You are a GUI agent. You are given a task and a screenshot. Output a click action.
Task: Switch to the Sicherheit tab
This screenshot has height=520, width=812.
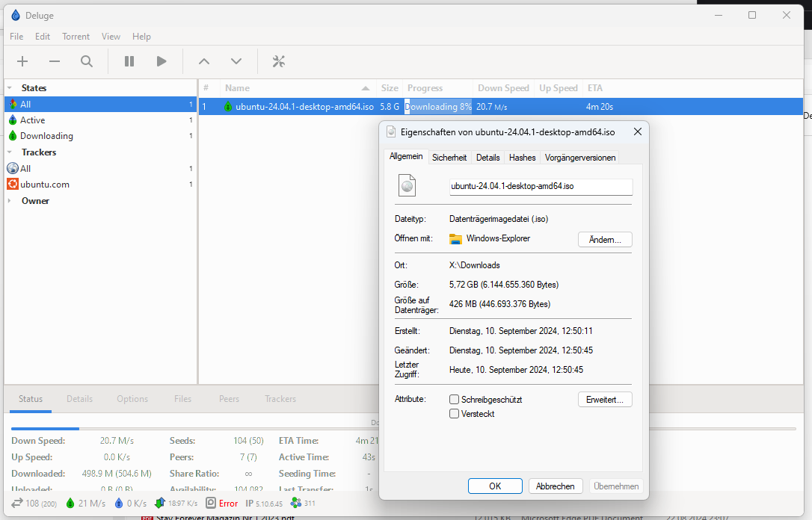449,158
